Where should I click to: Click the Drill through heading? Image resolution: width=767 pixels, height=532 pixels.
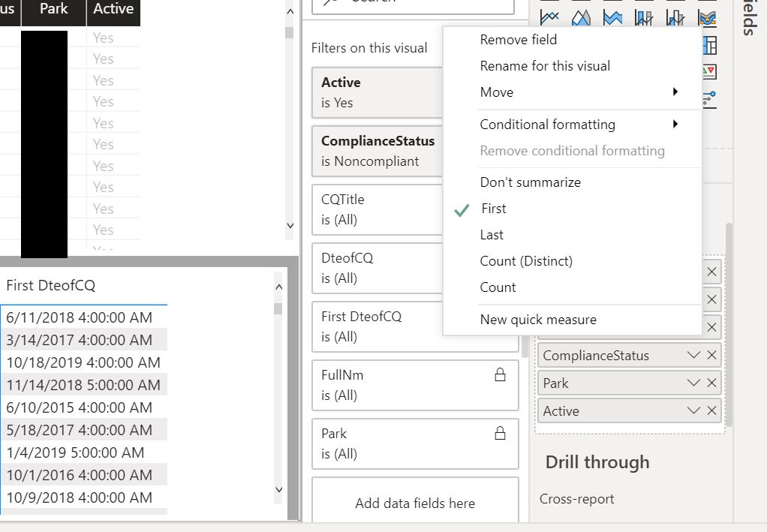point(597,462)
